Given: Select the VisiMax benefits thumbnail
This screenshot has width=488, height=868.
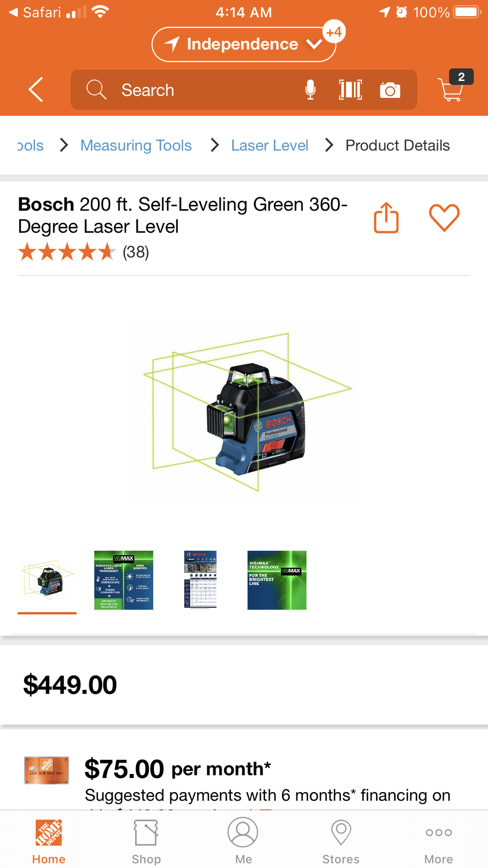Looking at the screenshot, I should (124, 580).
